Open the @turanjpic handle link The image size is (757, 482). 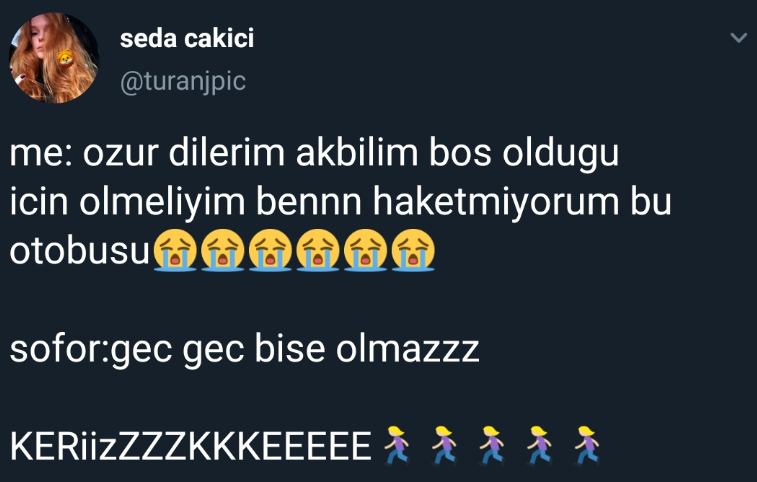point(183,81)
